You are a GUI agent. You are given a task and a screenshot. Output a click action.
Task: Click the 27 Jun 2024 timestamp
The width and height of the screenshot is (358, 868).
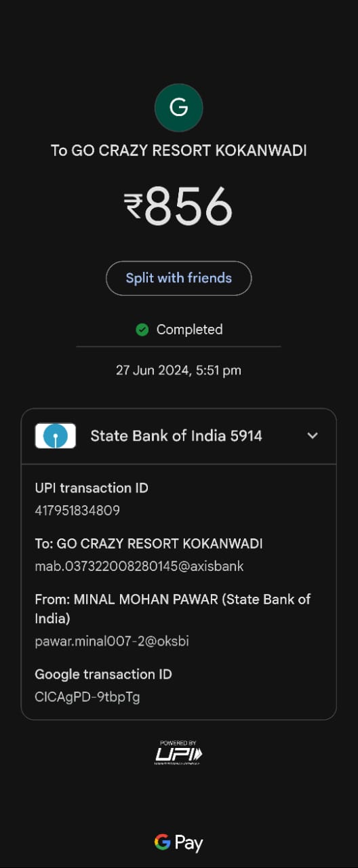point(179,370)
